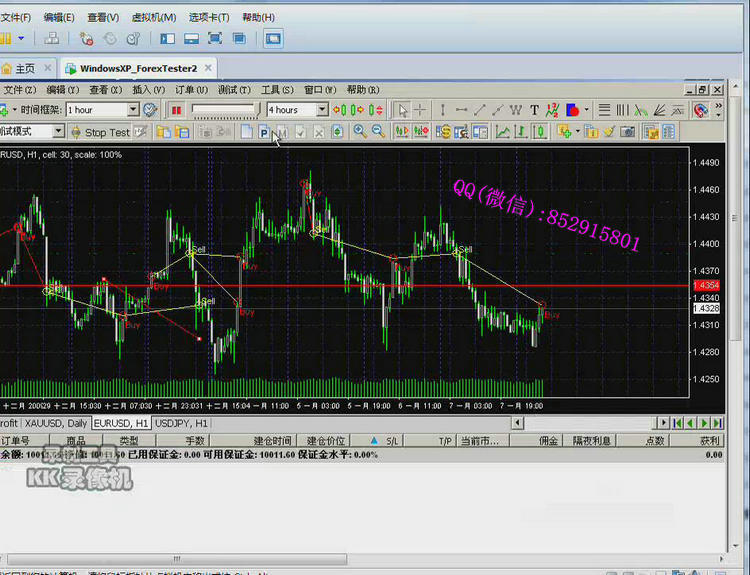Close the WindowsXP_ForexTester2 tab
This screenshot has width=750, height=575.
[x=208, y=68]
